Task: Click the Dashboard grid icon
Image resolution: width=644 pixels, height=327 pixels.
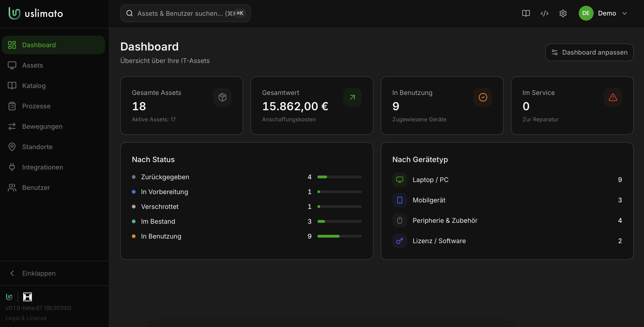Action: 12,45
